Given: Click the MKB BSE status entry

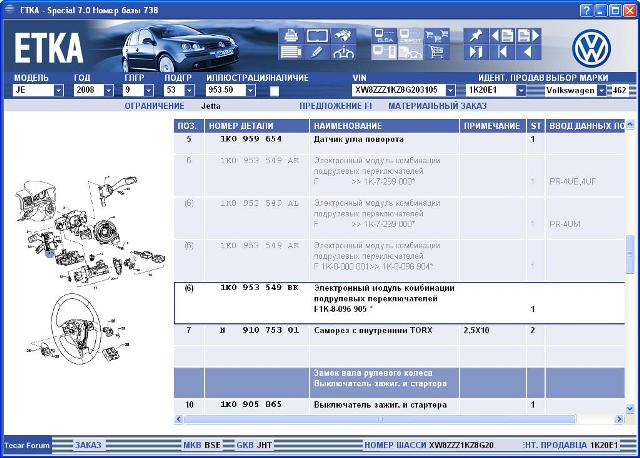Looking at the screenshot, I should coord(202,445).
